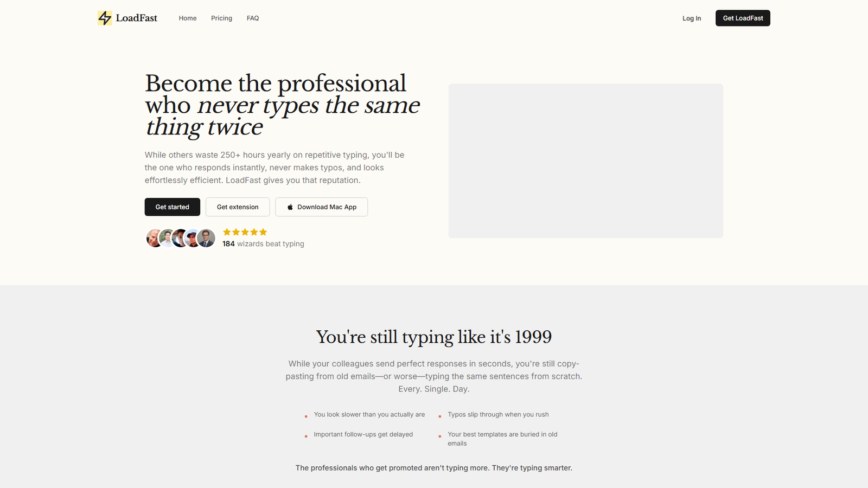Click the first gold rating star
The height and width of the screenshot is (488, 868).
[227, 232]
